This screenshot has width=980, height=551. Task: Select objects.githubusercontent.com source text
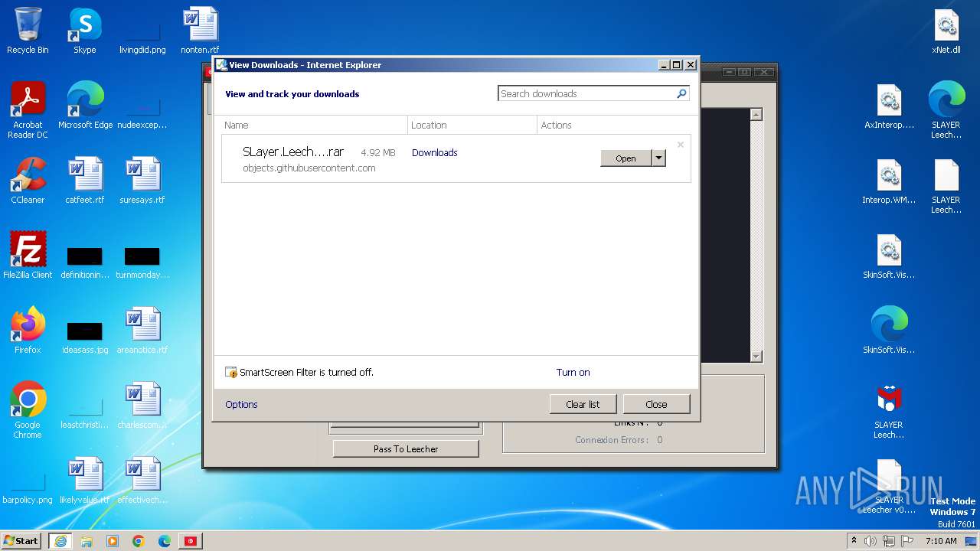point(309,168)
